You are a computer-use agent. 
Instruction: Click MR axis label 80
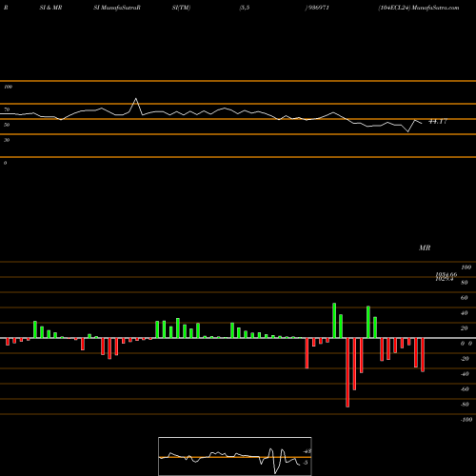(x=465, y=283)
